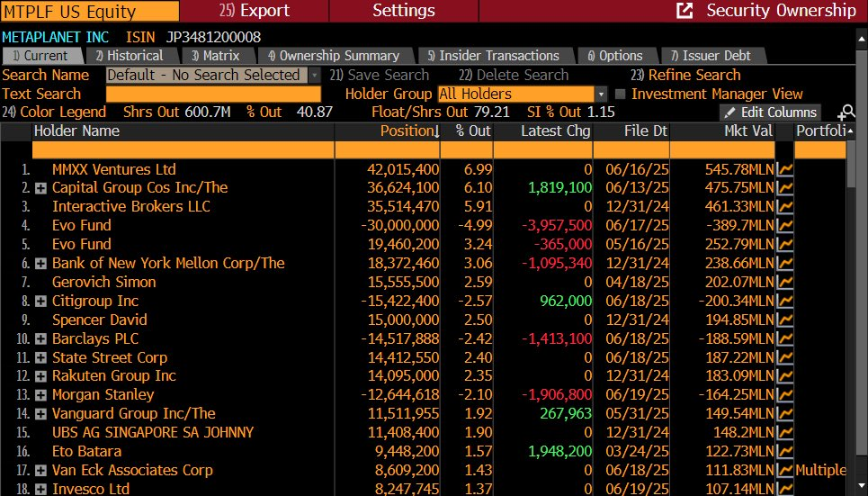Viewport: 868px width, 496px height.
Task: Open Settings in the top bar
Action: click(x=404, y=11)
